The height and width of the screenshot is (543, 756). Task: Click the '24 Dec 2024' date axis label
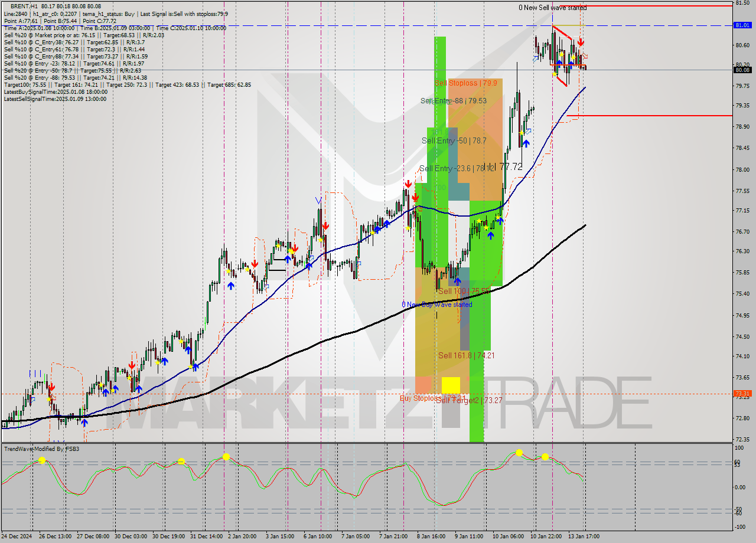pyautogui.click(x=18, y=537)
